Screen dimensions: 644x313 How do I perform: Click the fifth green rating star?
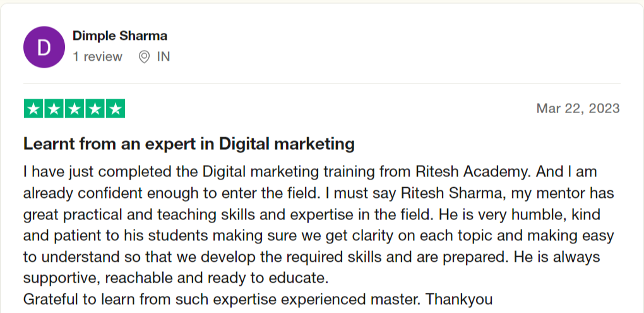click(x=116, y=109)
